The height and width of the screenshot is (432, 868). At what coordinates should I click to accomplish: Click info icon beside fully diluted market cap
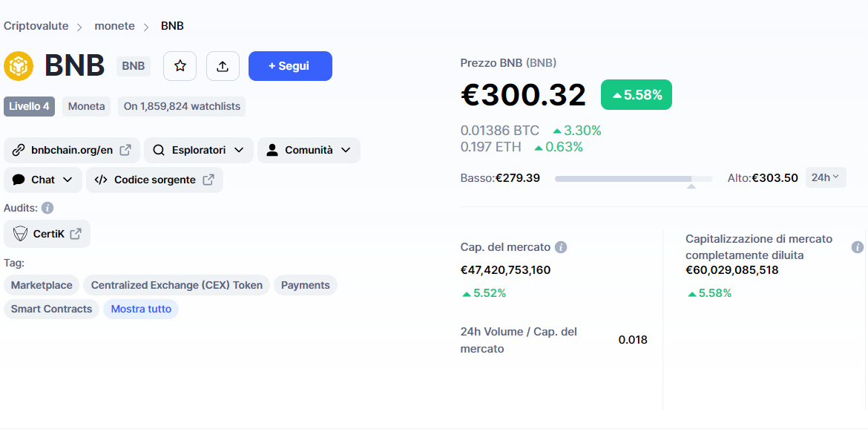(x=858, y=247)
